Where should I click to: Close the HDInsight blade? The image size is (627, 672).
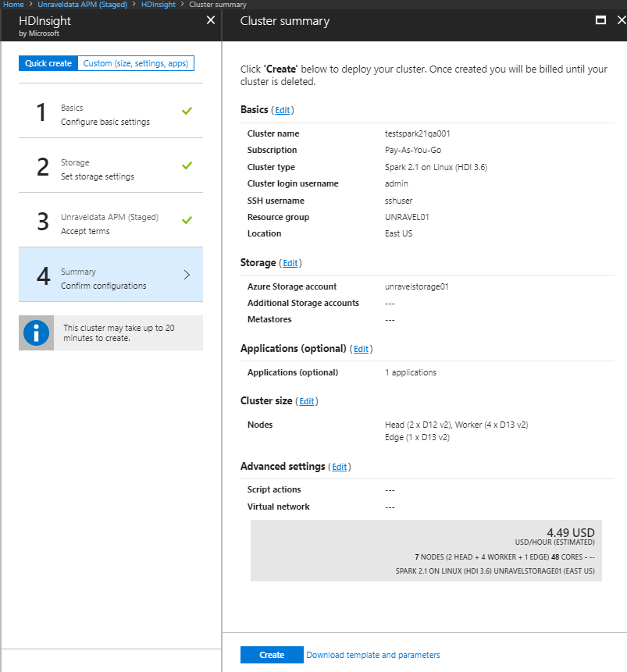click(211, 20)
